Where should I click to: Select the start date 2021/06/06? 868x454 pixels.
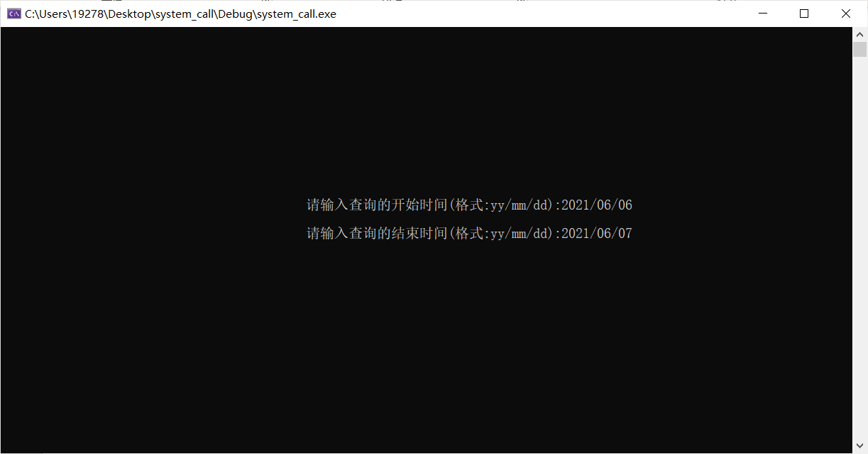597,205
